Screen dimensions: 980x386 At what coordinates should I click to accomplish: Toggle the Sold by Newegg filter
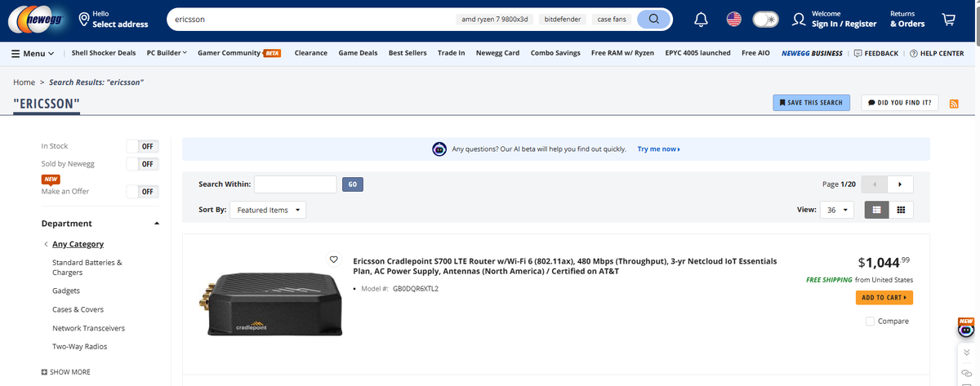tap(142, 164)
